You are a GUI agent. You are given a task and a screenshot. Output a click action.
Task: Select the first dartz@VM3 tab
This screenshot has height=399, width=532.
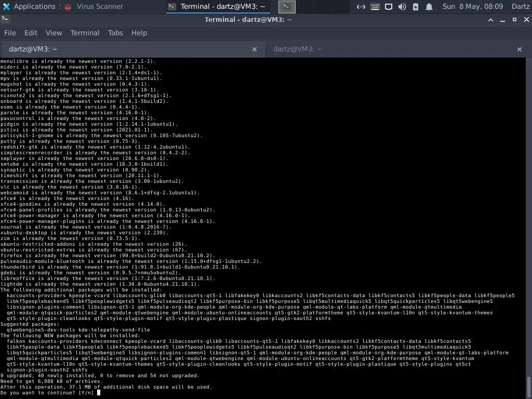[x=132, y=49]
